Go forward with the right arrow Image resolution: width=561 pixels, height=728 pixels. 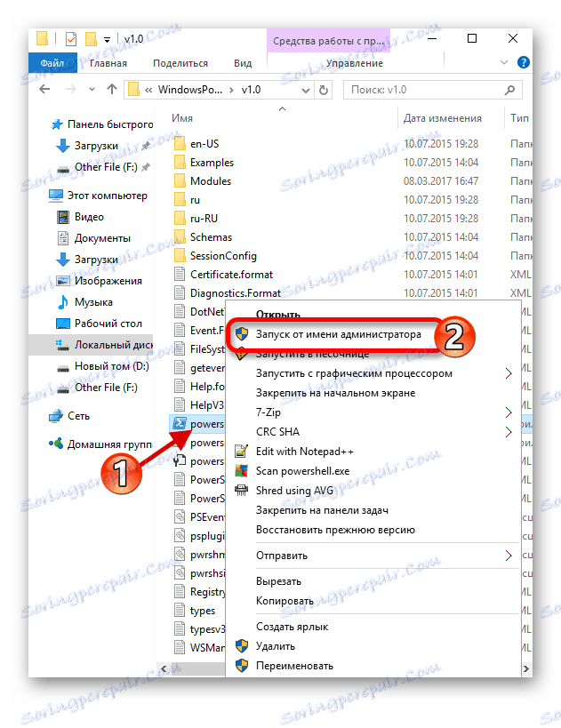pyautogui.click(x=70, y=89)
